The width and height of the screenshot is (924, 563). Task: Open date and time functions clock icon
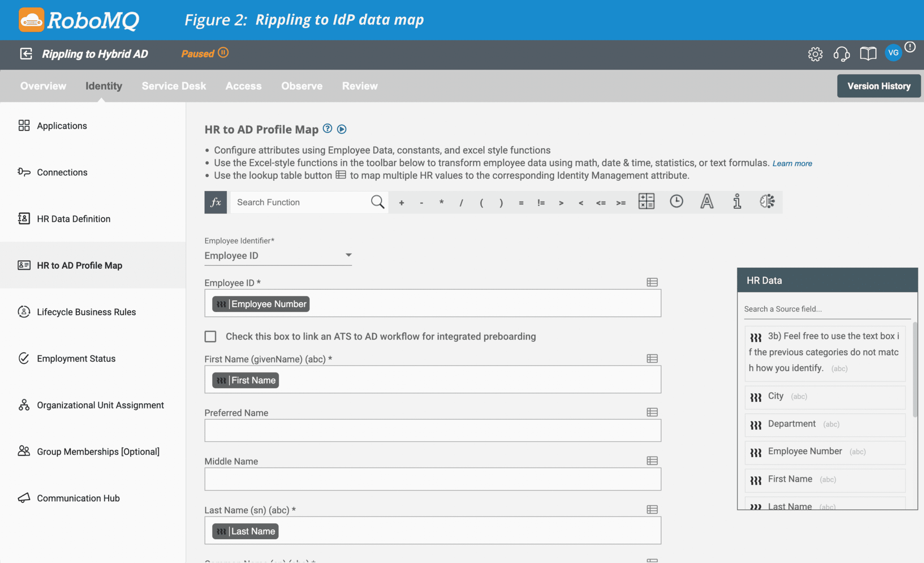[x=676, y=202]
